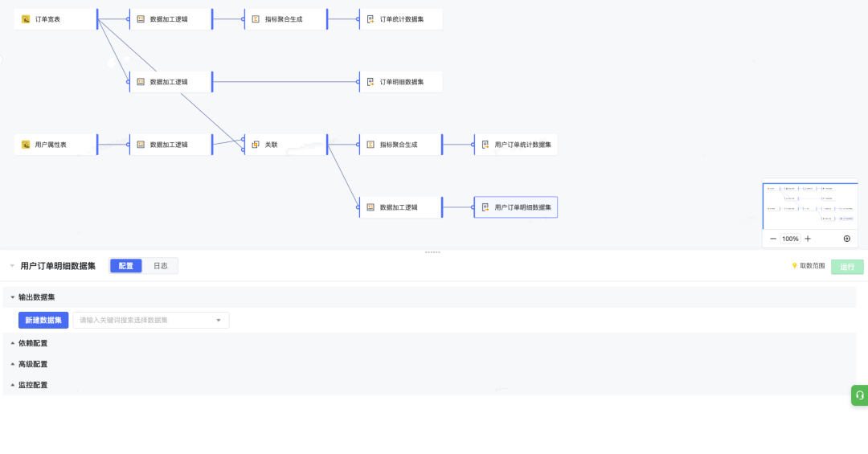Screen dimensions: 868x454
Task: Expand the 高级配置 section
Action: click(13, 364)
